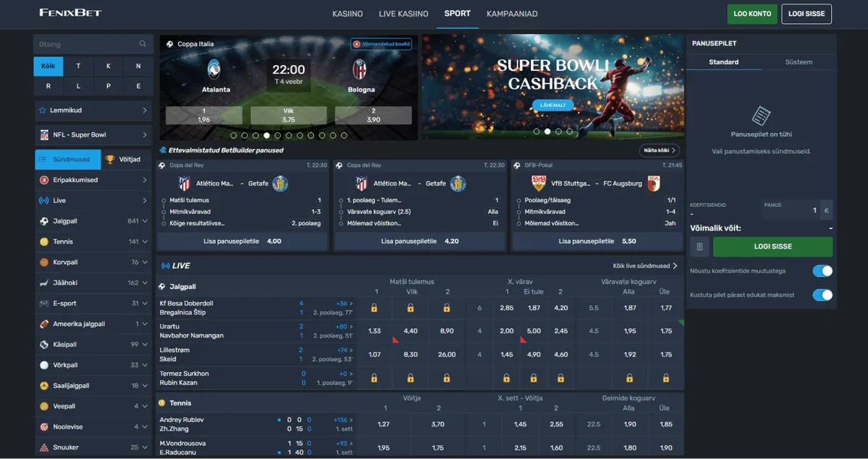Select the Käsipall handball icon
868x459 pixels.
44,345
